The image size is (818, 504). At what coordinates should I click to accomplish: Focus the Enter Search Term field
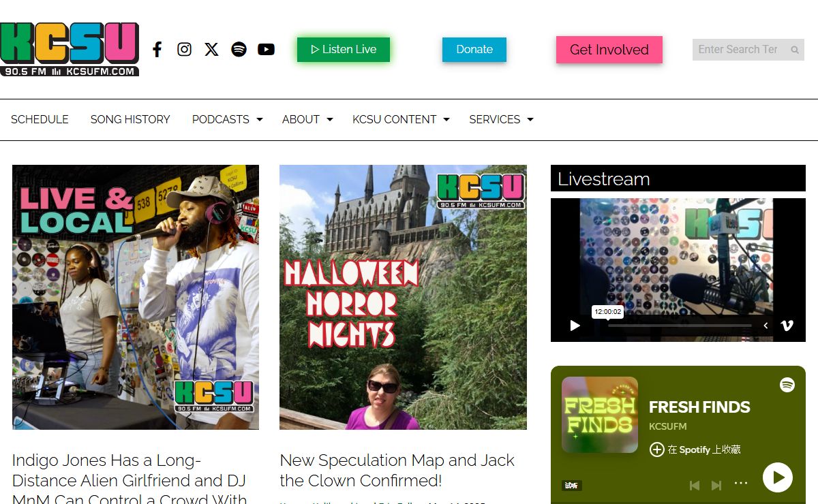click(740, 50)
